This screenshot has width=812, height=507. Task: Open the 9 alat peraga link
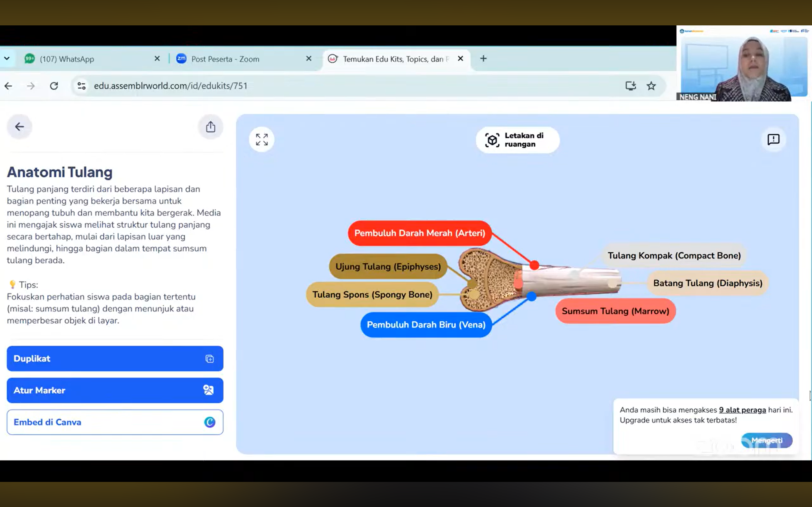point(742,410)
